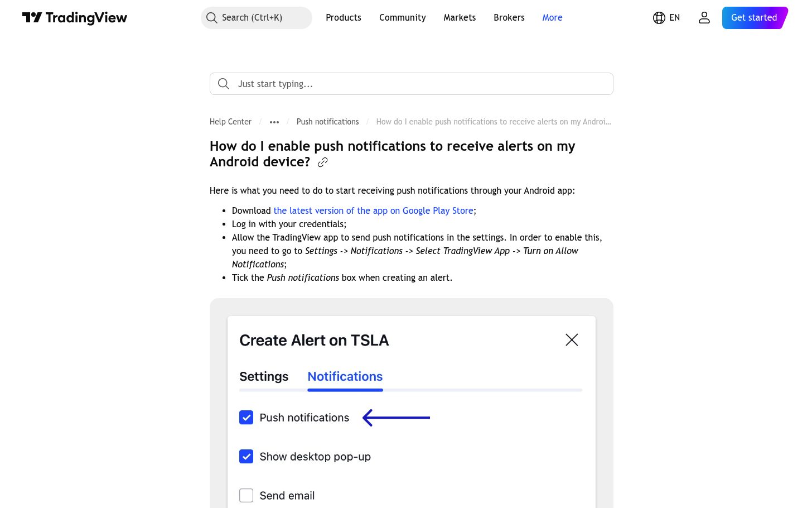This screenshot has width=812, height=508.
Task: Open the Markets menu
Action: [x=460, y=18]
